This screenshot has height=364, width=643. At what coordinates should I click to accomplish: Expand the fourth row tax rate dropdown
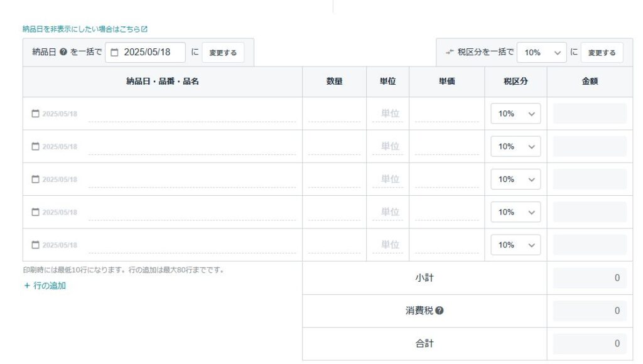pos(516,212)
